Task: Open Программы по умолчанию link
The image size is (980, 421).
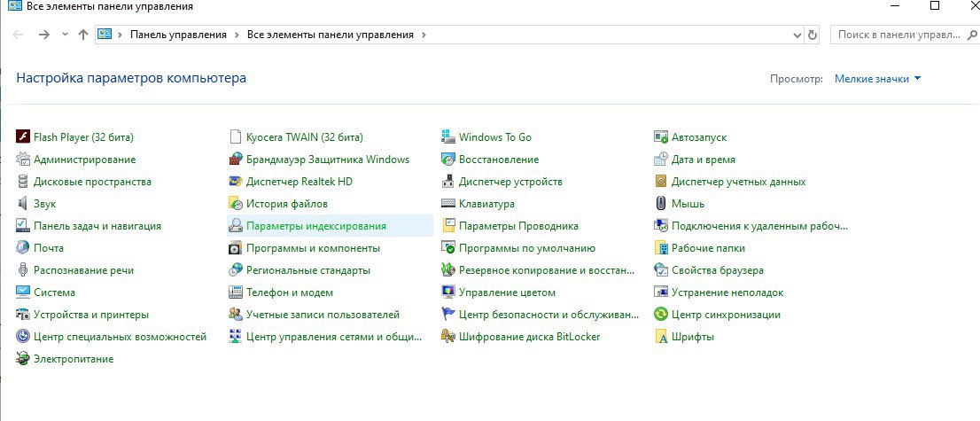Action: coord(527,247)
